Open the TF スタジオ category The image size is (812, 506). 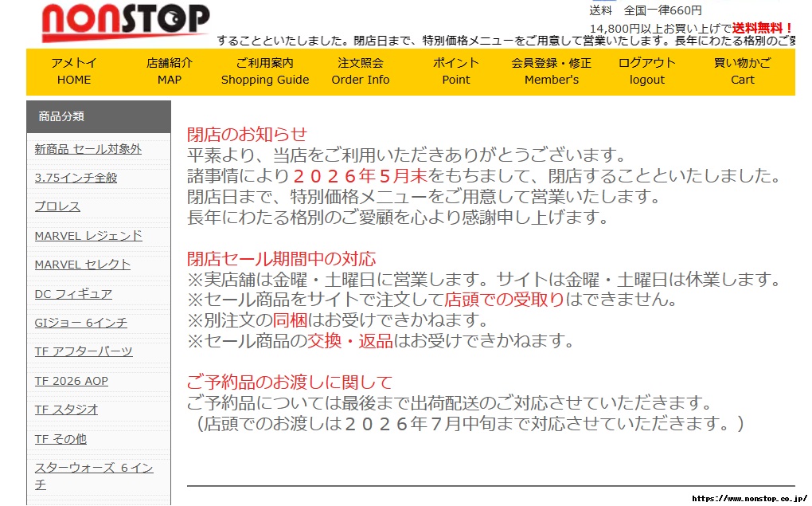66,410
